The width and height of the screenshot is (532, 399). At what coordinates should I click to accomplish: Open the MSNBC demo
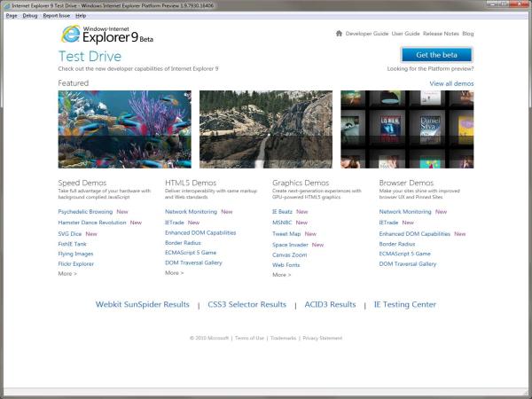282,223
